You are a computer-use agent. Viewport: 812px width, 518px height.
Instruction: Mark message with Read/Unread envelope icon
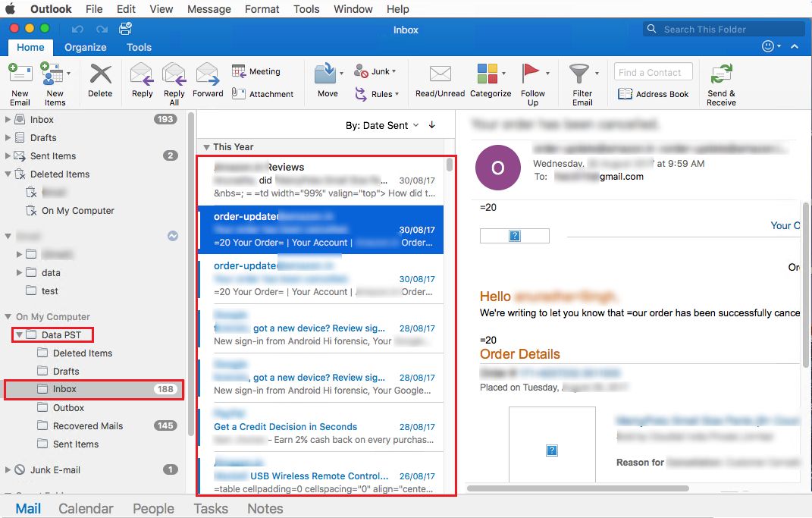tap(440, 74)
